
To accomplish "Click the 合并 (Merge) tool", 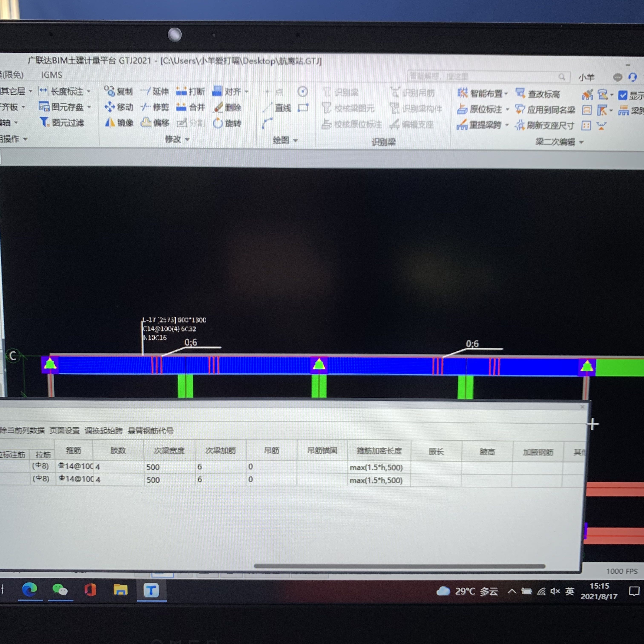I will [190, 107].
